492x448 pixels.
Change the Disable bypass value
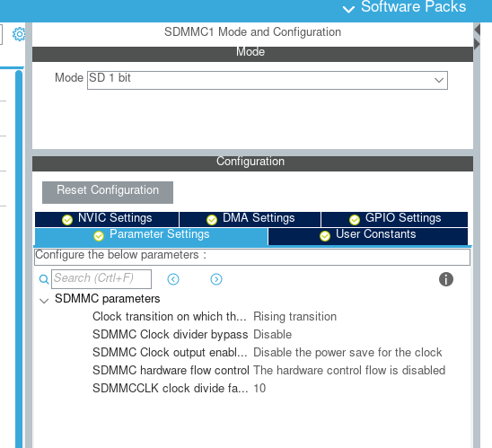[272, 335]
